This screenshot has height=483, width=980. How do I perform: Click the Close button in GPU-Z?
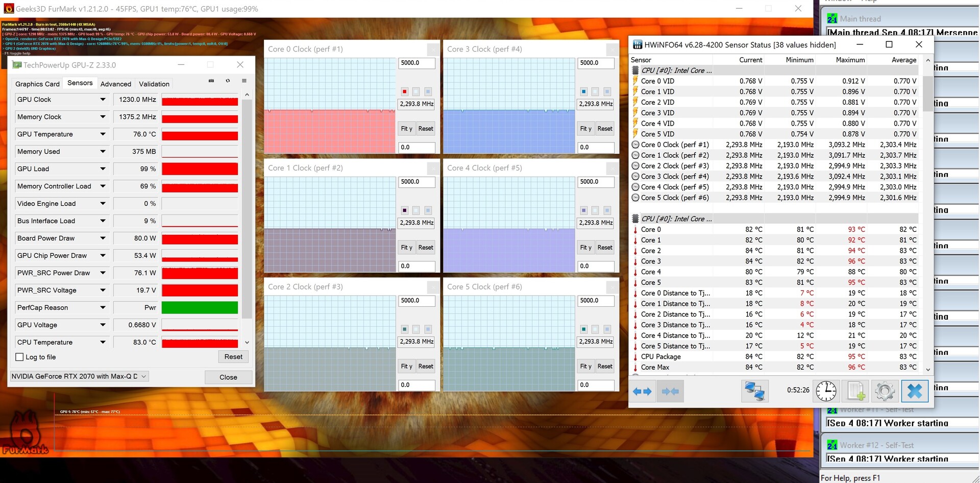click(228, 377)
